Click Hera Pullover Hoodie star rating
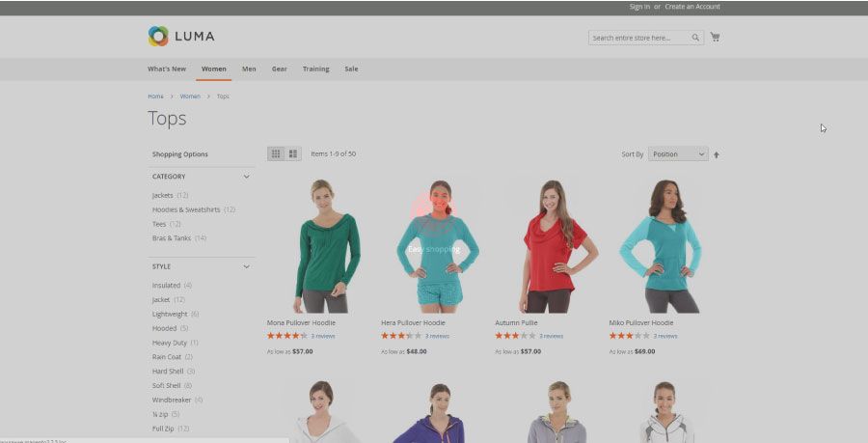The height and width of the screenshot is (443, 868). click(x=401, y=336)
